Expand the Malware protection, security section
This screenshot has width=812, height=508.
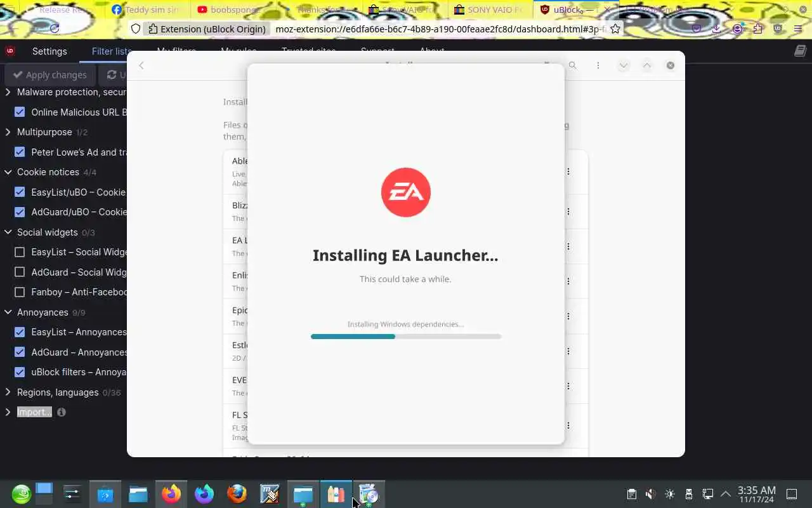click(8, 92)
